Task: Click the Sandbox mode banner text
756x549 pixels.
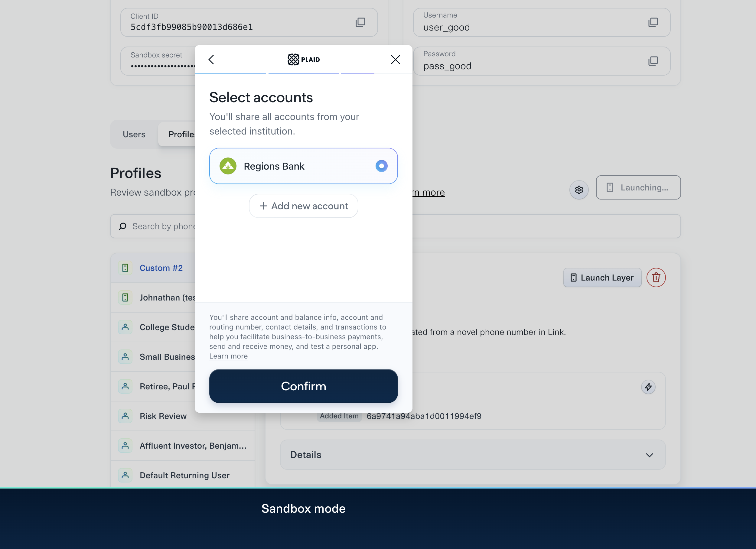Action: coord(303,509)
